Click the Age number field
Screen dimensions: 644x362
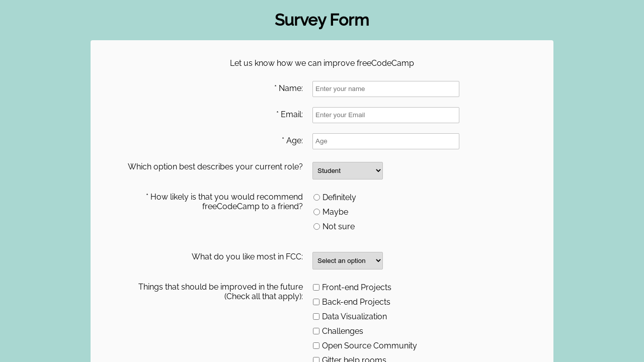385,141
